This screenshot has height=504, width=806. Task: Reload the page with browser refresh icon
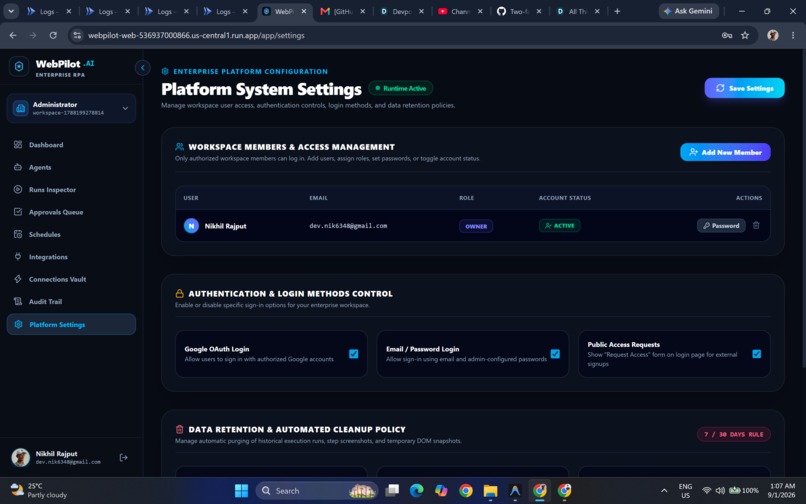click(x=53, y=35)
